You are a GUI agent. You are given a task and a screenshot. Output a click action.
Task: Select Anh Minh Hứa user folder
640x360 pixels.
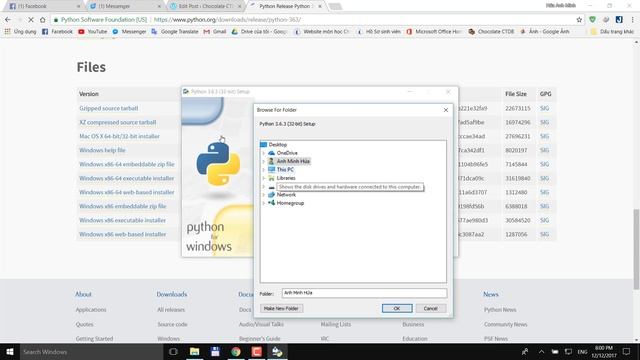293,161
